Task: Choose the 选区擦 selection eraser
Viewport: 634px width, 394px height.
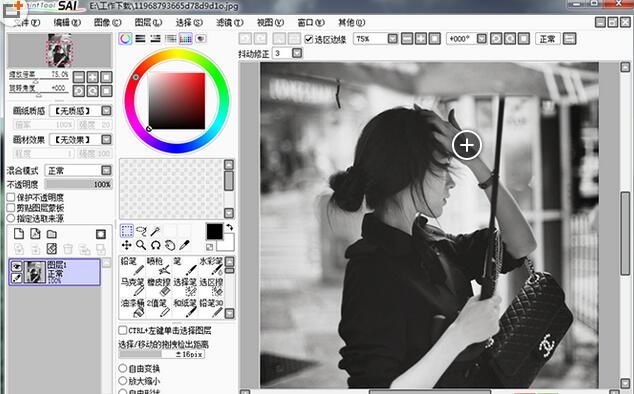Action: pos(211,287)
